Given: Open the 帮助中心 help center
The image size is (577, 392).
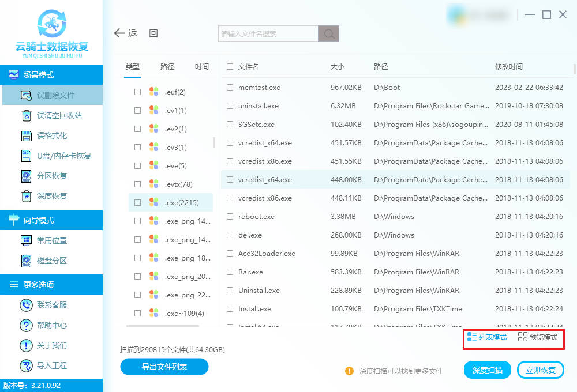Looking at the screenshot, I should (26, 325).
